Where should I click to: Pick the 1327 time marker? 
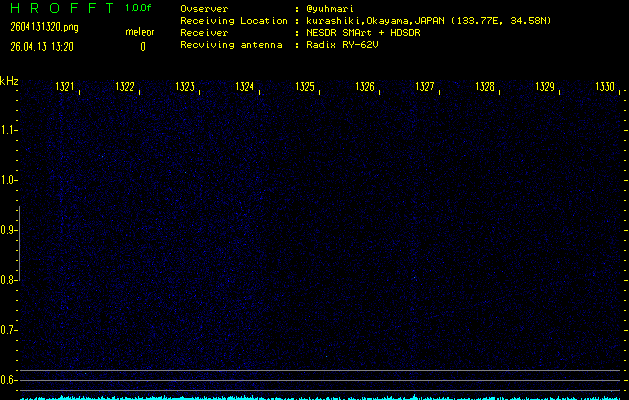[425, 87]
